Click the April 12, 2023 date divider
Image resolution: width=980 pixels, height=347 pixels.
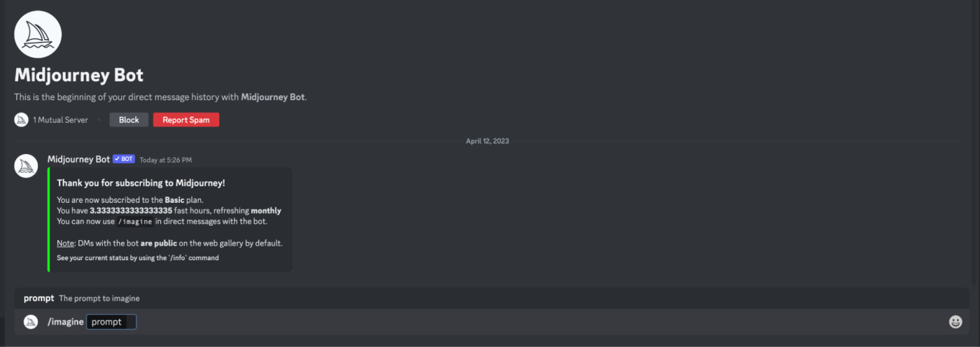tap(487, 141)
